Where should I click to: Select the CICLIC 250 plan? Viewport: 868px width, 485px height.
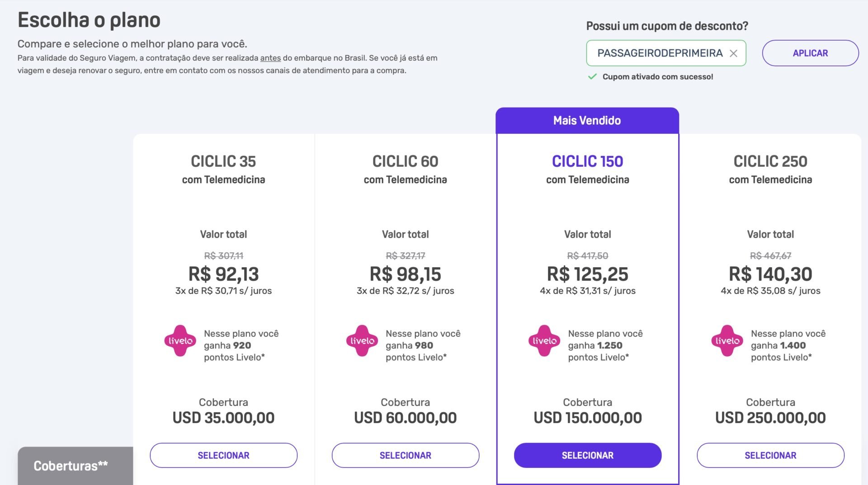(770, 455)
